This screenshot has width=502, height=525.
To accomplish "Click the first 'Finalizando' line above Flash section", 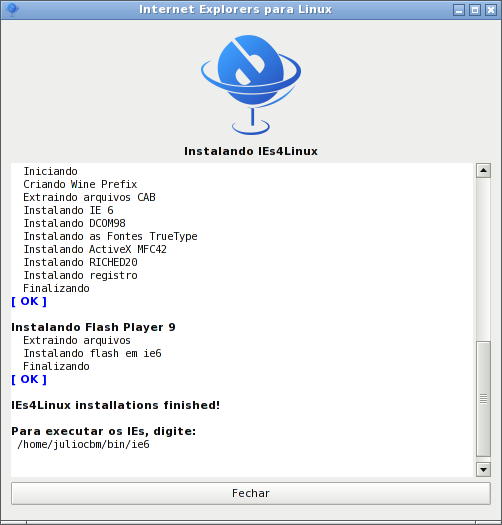I will [x=56, y=288].
